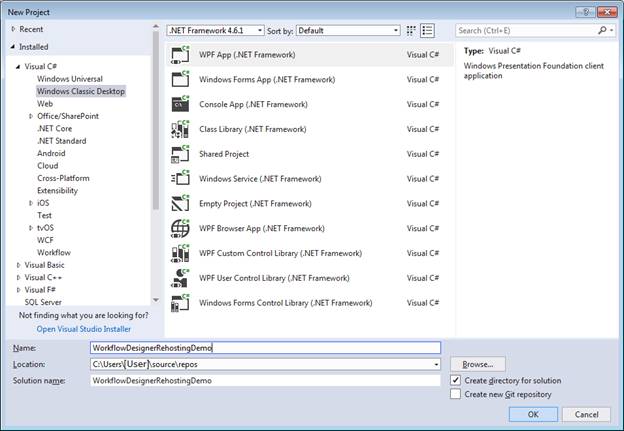Select Windows Forms Control Library icon
Screen dimensions: 624x431
click(180, 303)
